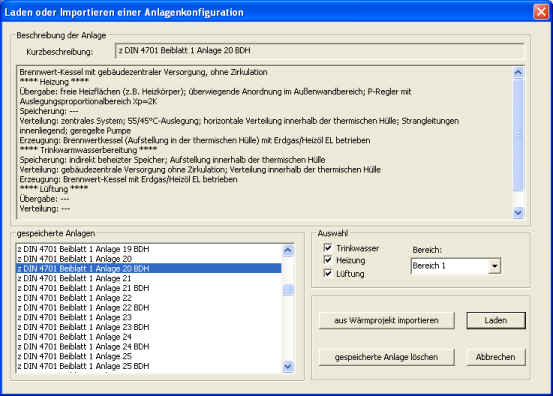
Task: Click the saved list scrollbar up arrow
Action: (288, 250)
